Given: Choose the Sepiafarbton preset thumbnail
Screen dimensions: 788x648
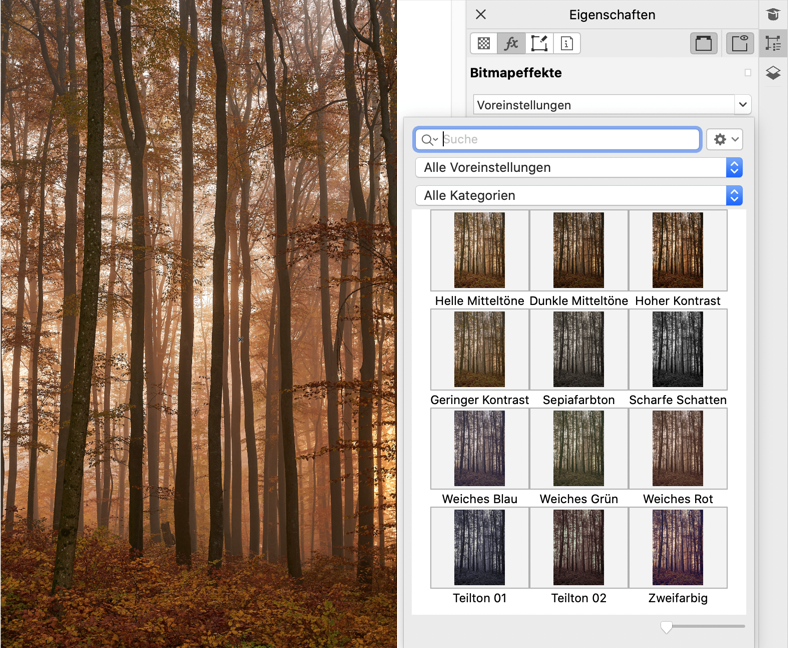Looking at the screenshot, I should click(579, 350).
